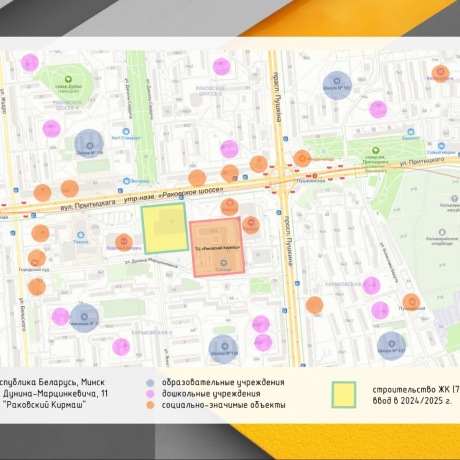This screenshot has width=460, height=460.
Task: Click the "Раковский Кирмаш" caption text
Action: (44, 405)
